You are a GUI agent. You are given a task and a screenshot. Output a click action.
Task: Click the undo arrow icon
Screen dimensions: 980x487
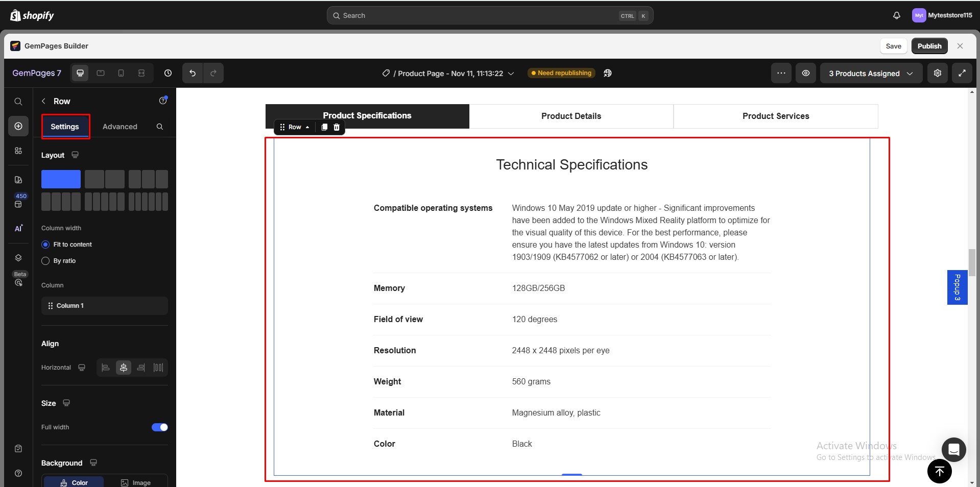tap(193, 73)
